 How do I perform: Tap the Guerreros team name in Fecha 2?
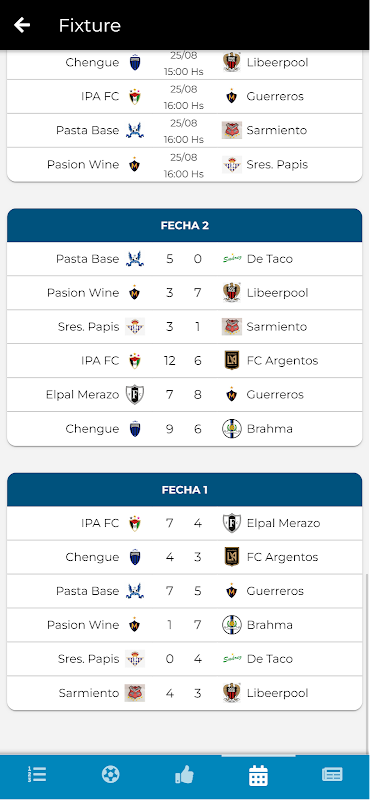click(x=275, y=394)
